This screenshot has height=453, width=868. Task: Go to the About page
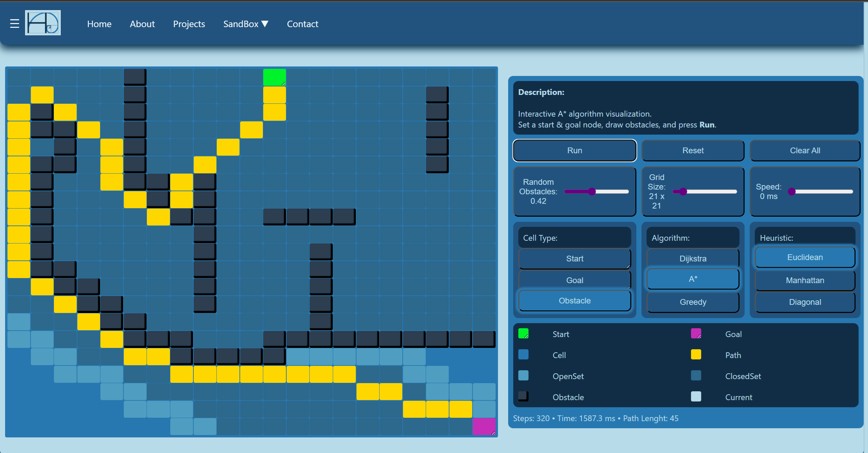pyautogui.click(x=142, y=24)
